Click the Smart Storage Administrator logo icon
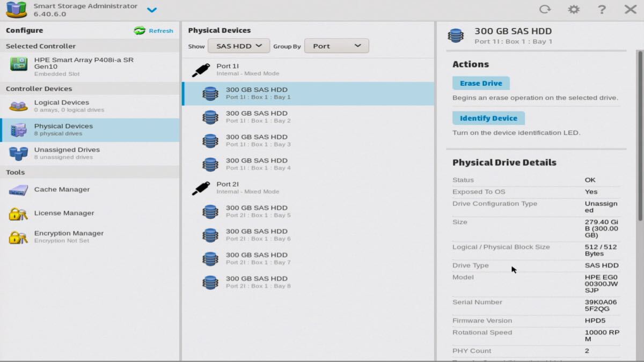This screenshot has width=644, height=362. coord(16,10)
